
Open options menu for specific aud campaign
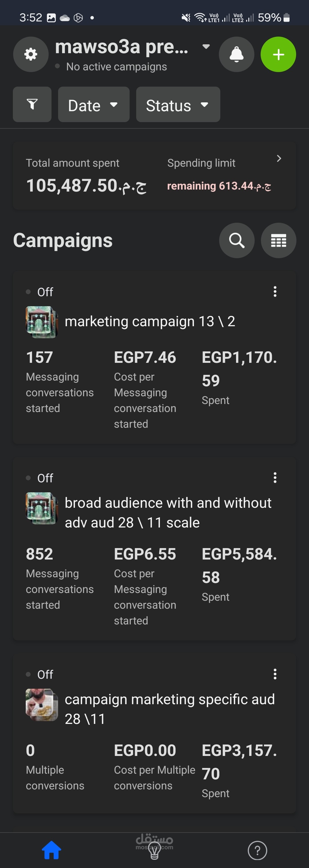click(275, 674)
